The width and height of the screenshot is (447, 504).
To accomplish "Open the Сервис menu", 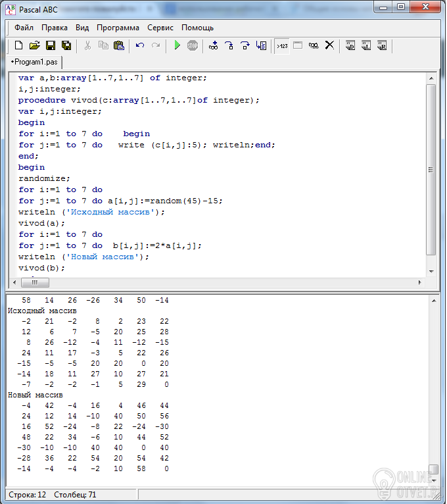I will click(x=160, y=28).
